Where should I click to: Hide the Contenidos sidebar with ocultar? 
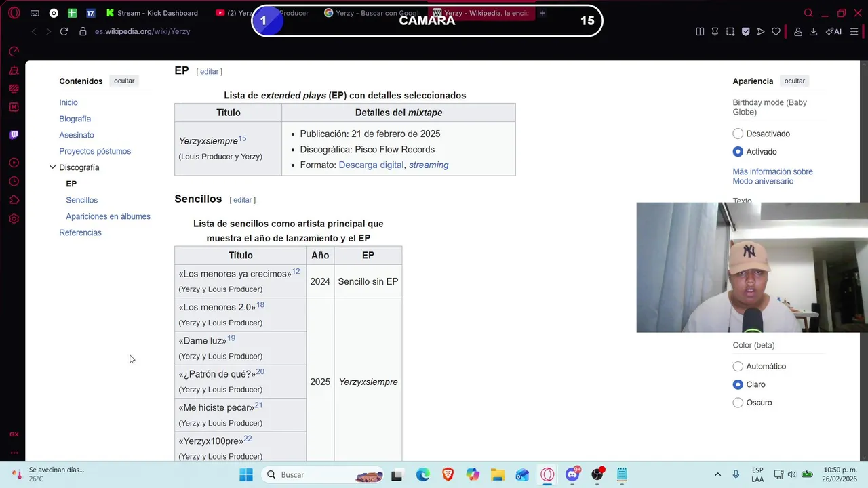coord(124,81)
